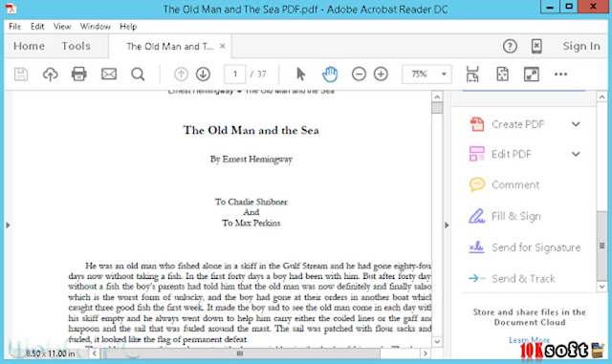Click tools pane scrollbar up arrow
The width and height of the screenshot is (612, 364).
point(601,96)
